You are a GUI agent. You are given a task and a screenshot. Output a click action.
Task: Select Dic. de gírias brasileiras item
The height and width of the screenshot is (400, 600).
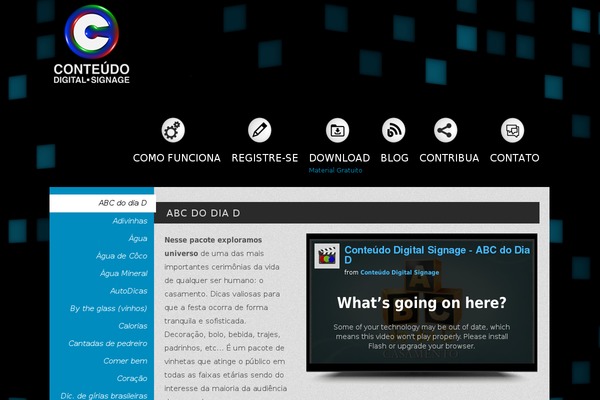point(104,395)
